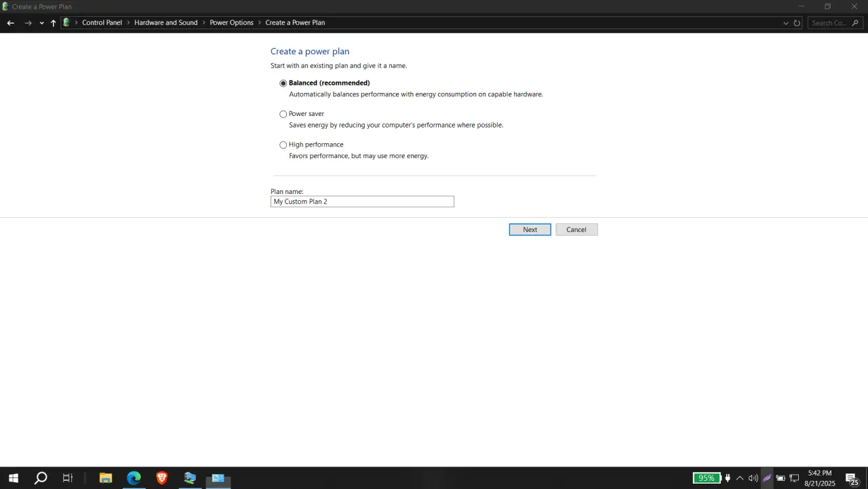Expand chevron after Control Panel breadcrumb
The image size is (868, 489).
[x=128, y=22]
